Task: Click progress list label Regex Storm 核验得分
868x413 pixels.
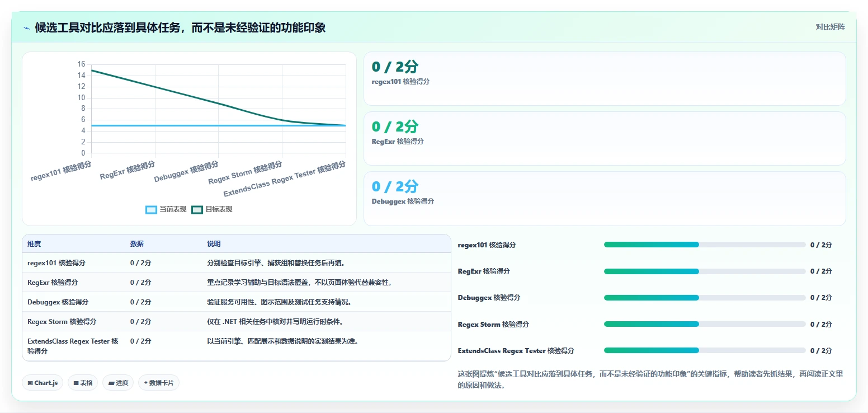Action: (x=493, y=325)
